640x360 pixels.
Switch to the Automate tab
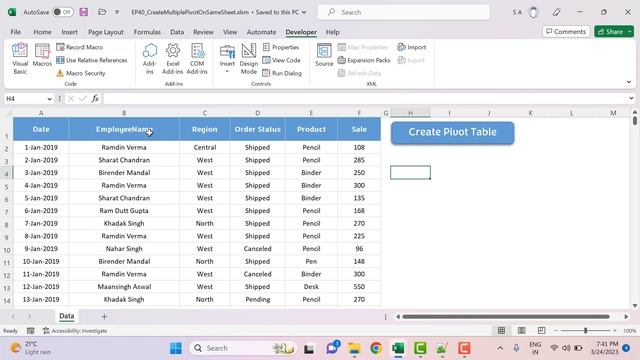click(x=261, y=32)
